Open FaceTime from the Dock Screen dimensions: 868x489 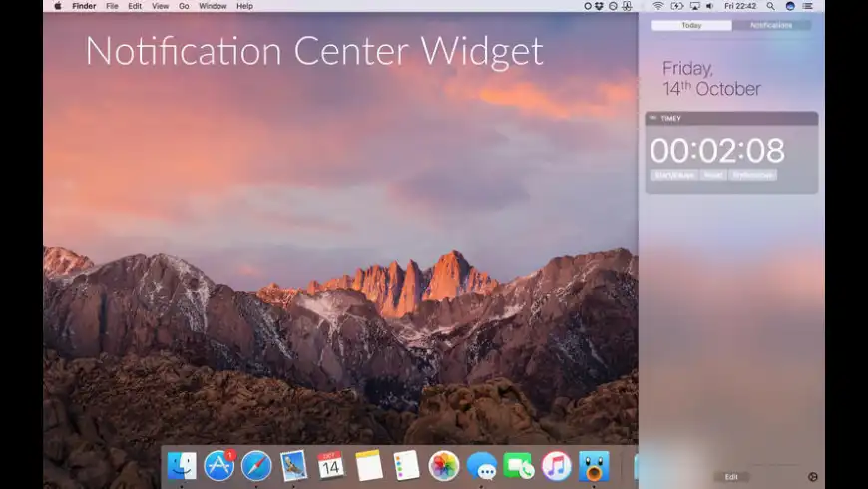click(x=519, y=466)
